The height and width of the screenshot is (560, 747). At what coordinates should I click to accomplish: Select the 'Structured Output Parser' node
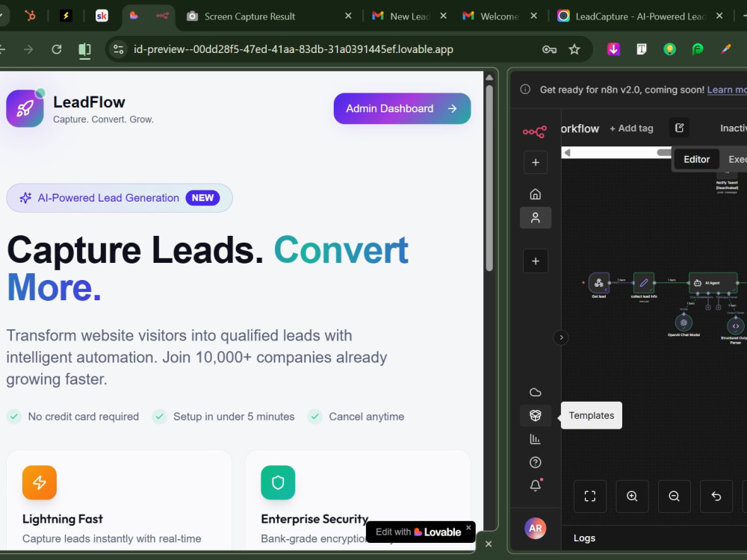pos(736,326)
